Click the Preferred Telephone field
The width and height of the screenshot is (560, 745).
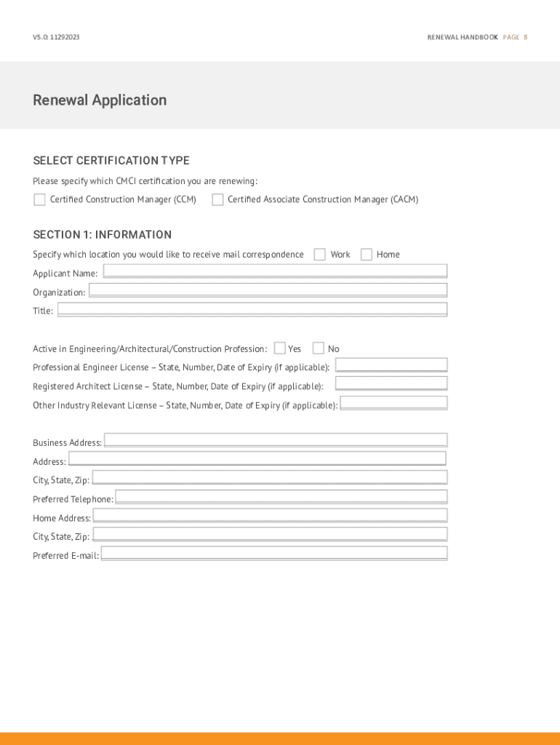[281, 497]
